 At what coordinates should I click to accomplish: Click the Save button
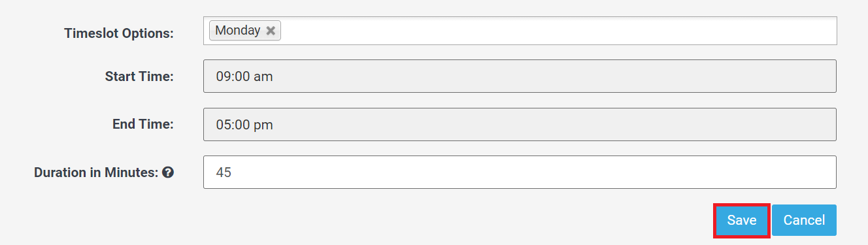(x=742, y=220)
